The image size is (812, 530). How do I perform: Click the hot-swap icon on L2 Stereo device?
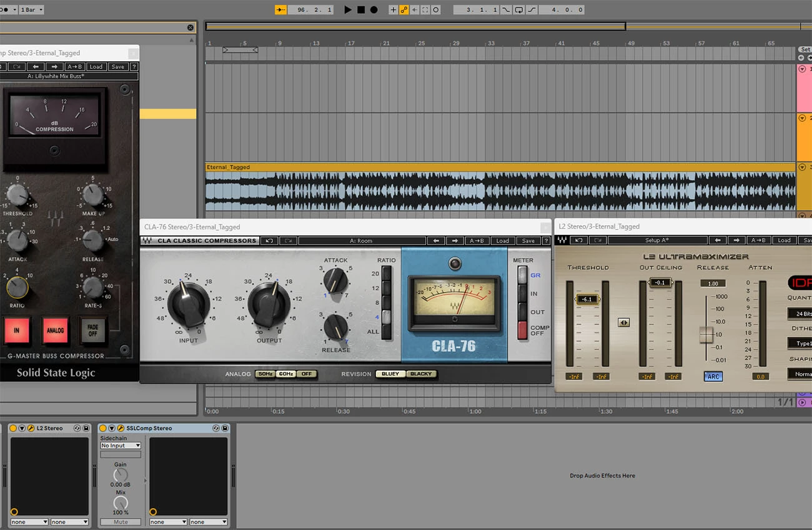coord(77,428)
